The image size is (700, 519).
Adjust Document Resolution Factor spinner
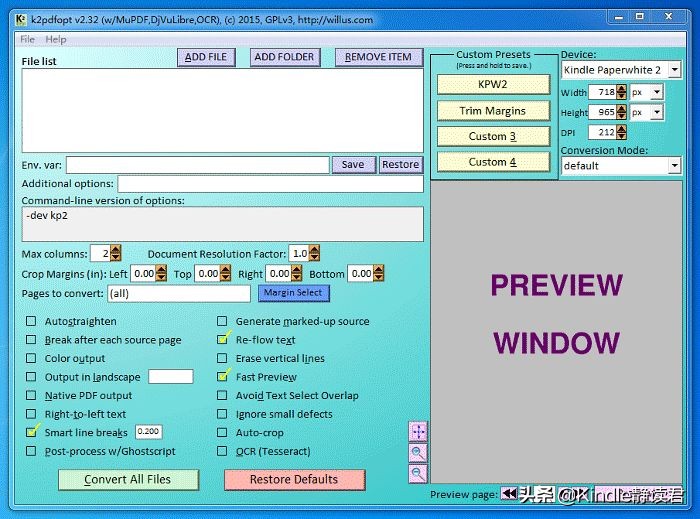pyautogui.click(x=314, y=253)
